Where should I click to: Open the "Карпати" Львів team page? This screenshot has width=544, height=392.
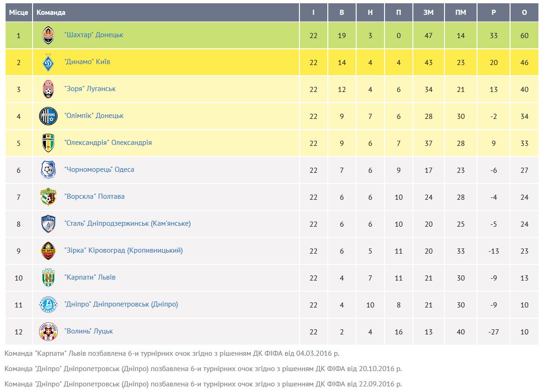[x=90, y=277]
